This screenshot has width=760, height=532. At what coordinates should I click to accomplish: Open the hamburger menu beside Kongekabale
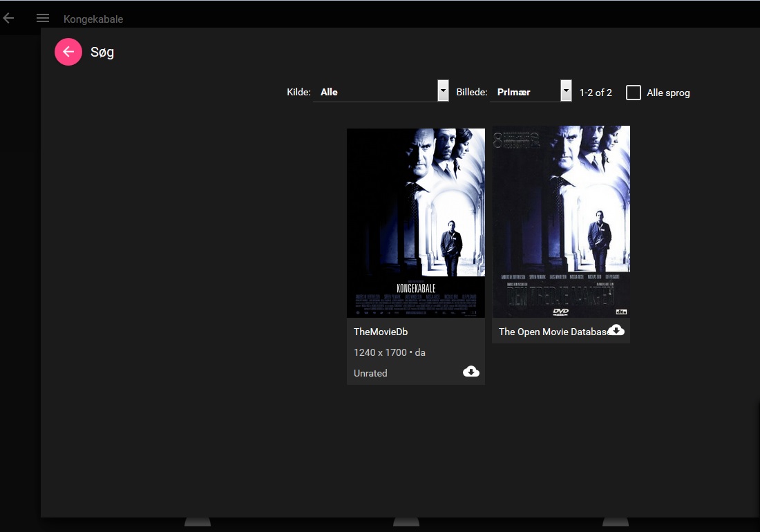tap(43, 19)
